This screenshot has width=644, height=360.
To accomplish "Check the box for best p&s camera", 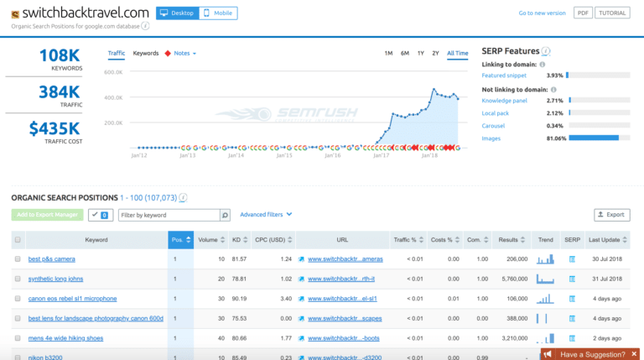I will 18,259.
